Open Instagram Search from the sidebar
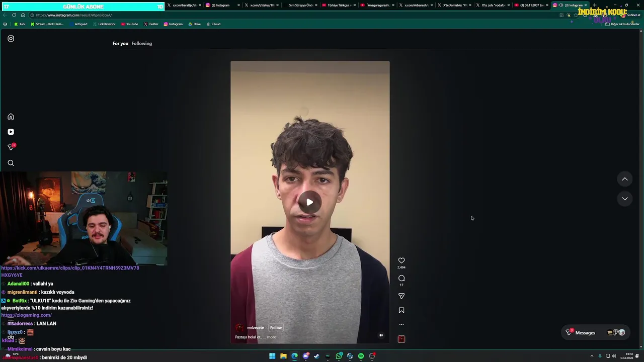Viewport: 644px width, 362px height. point(11,163)
